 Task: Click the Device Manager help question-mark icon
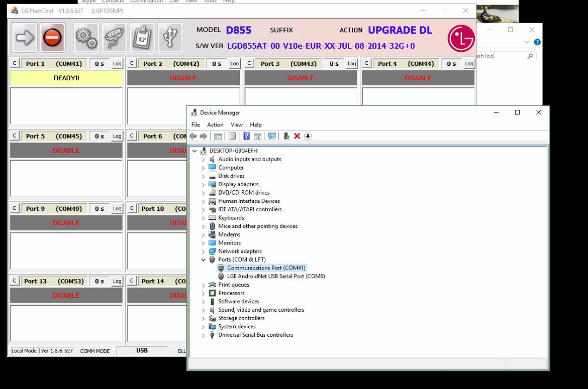click(x=246, y=136)
